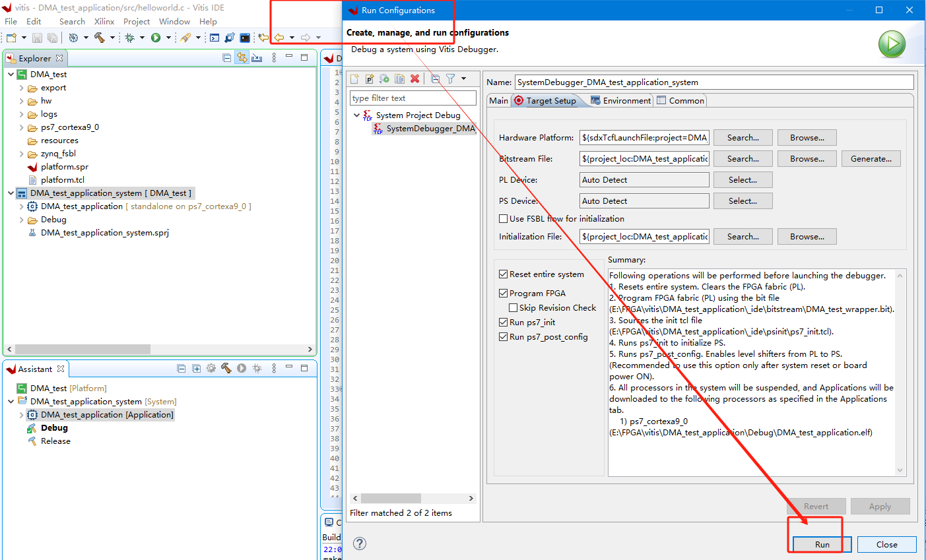Open the Project menu

[x=137, y=22]
